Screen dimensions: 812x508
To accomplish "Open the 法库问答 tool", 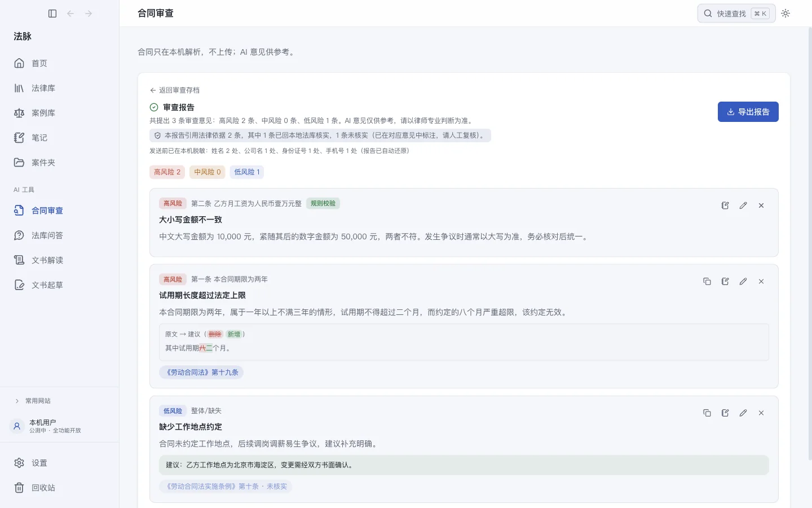I will (59, 235).
